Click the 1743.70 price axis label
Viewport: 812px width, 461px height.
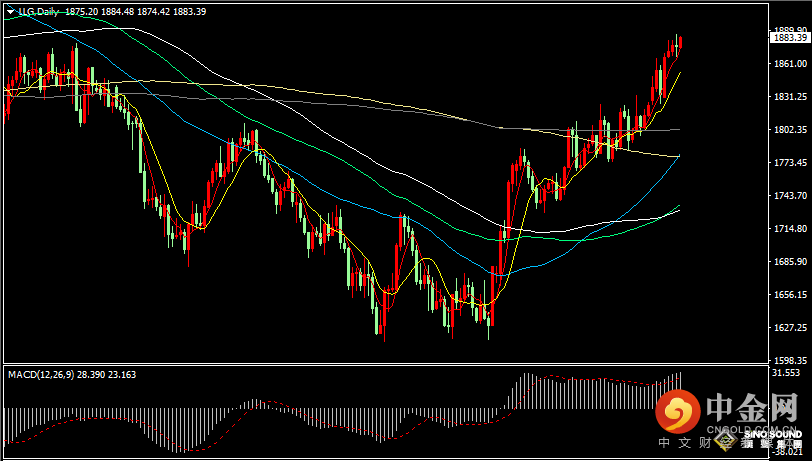pos(788,195)
